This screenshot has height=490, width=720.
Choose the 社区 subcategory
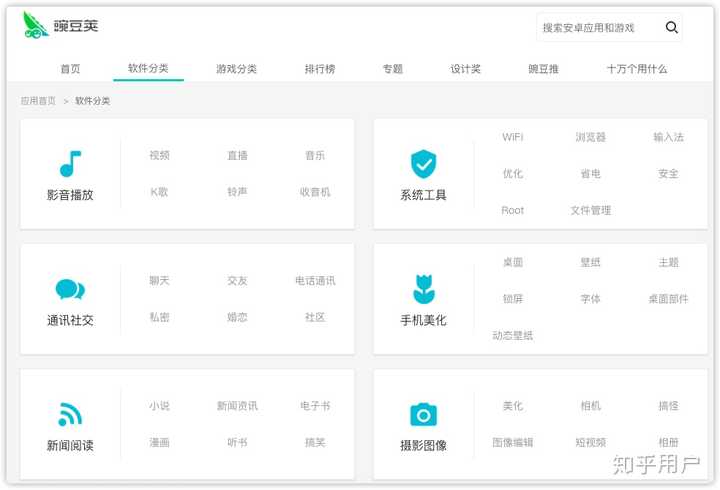(x=315, y=317)
